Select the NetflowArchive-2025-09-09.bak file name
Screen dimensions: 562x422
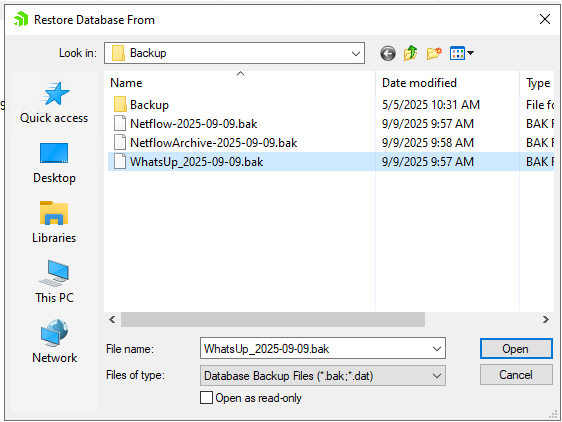click(x=214, y=143)
